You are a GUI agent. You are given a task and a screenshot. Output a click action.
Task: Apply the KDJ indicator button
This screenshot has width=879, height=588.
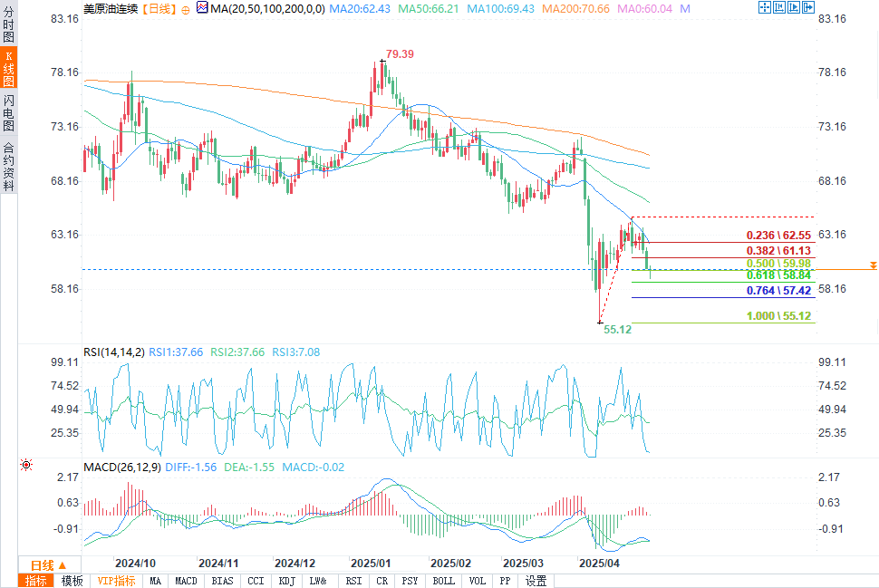pos(287,581)
